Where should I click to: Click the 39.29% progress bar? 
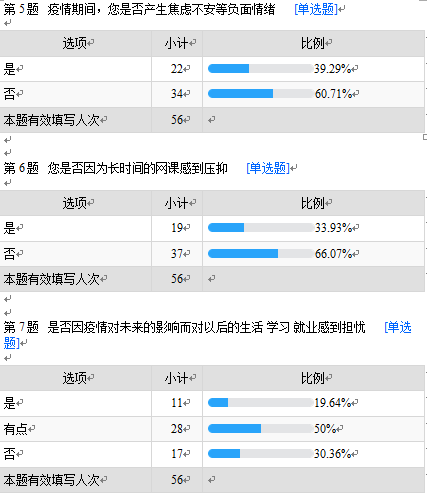click(260, 69)
